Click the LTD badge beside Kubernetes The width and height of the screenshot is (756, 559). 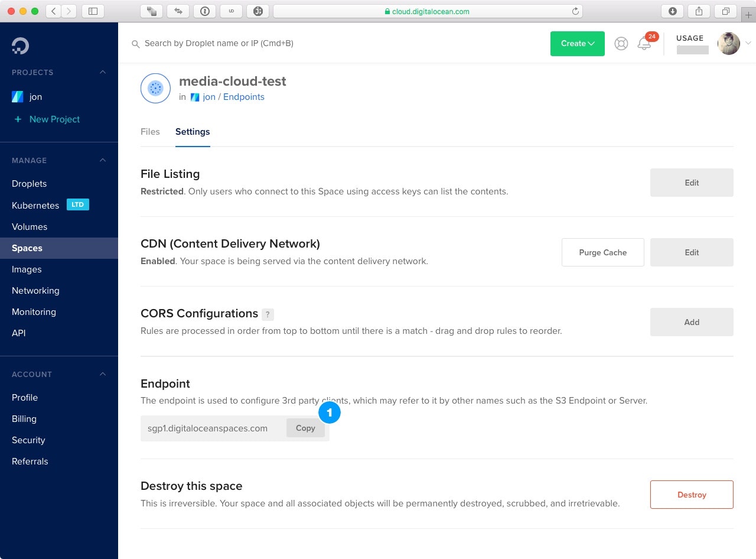(x=78, y=204)
